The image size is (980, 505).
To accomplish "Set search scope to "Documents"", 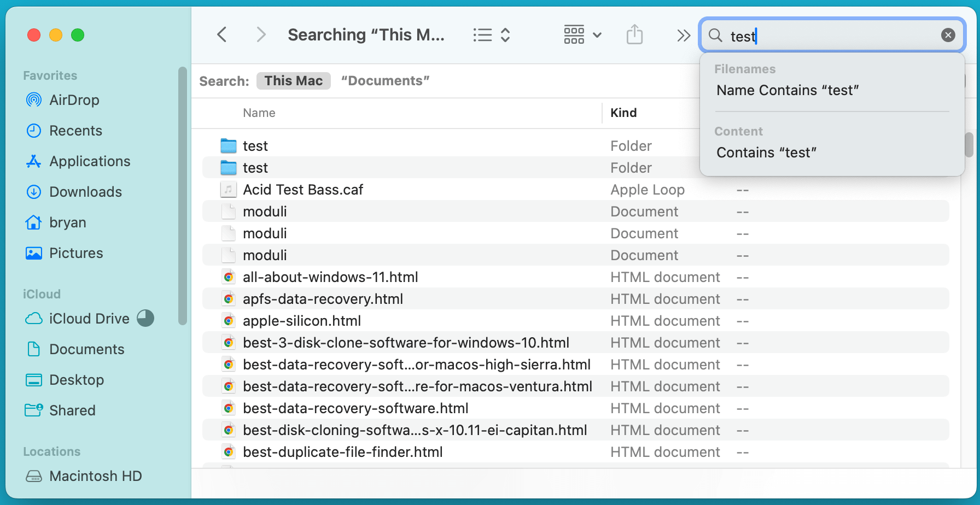I will pos(385,81).
